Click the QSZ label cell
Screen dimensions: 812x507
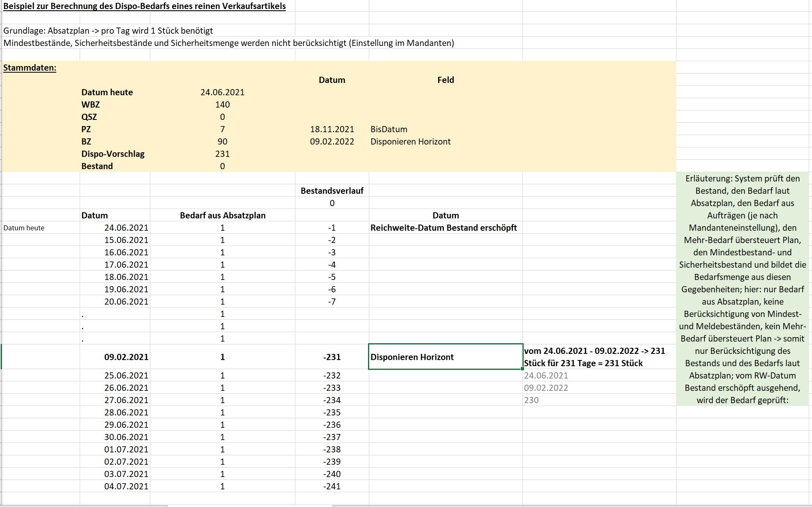[115, 117]
